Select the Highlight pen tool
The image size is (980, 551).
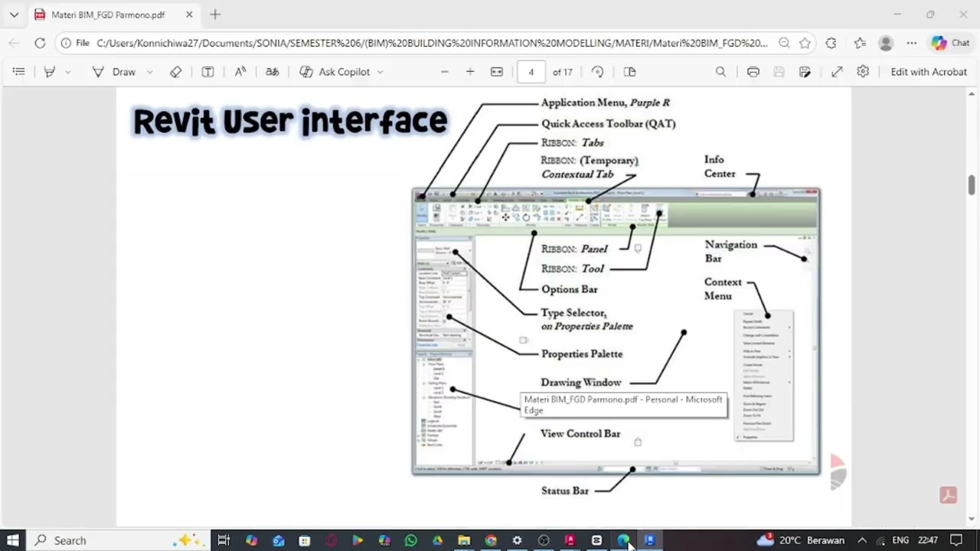(50, 72)
